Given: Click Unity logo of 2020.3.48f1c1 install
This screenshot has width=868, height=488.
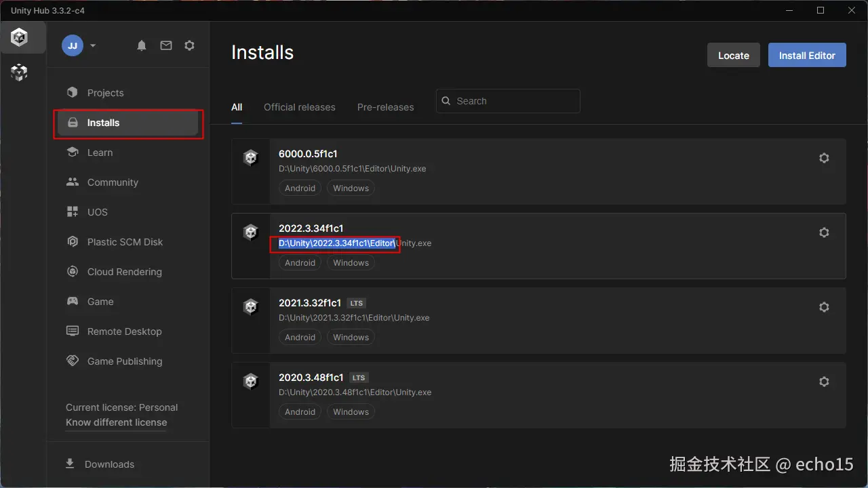Looking at the screenshot, I should (x=251, y=382).
